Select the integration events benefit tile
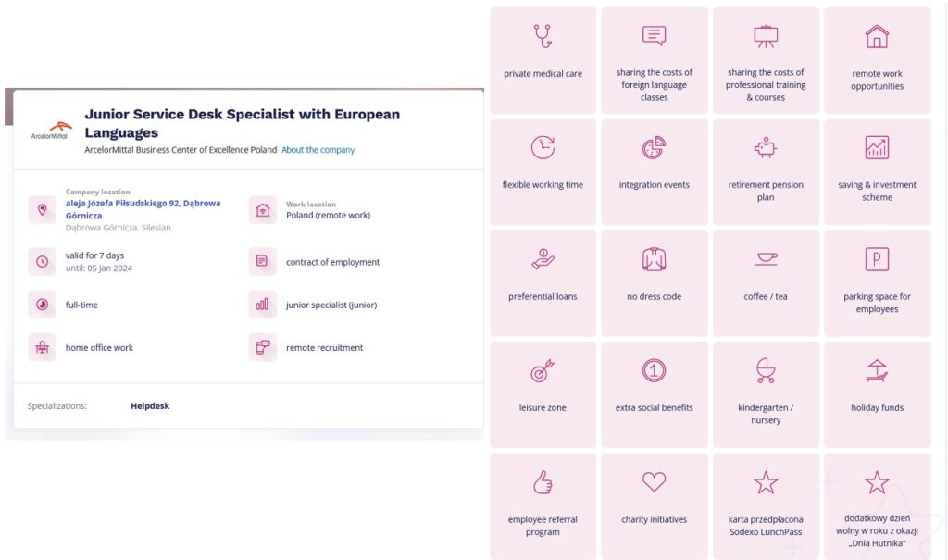 pyautogui.click(x=654, y=172)
